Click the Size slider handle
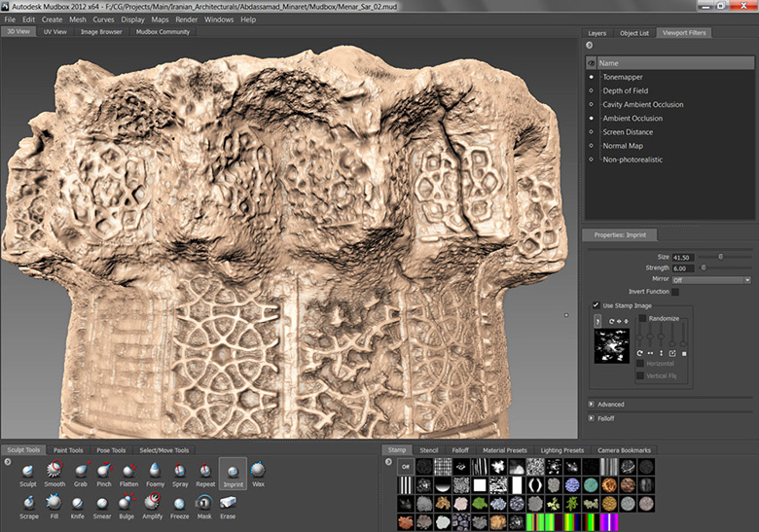759x532 pixels. click(720, 257)
